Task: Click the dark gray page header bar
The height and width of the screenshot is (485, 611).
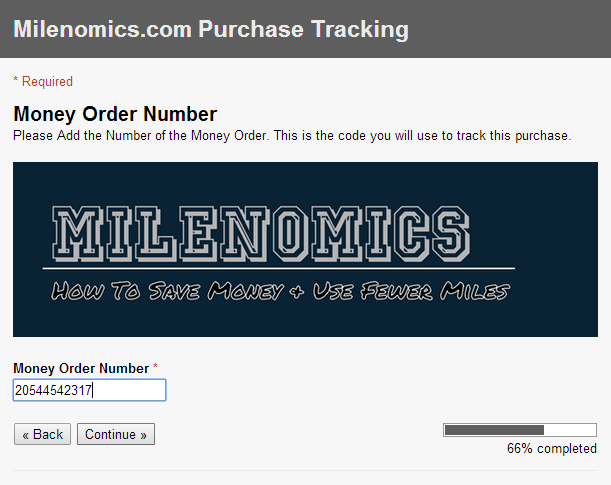Action: coord(306,29)
